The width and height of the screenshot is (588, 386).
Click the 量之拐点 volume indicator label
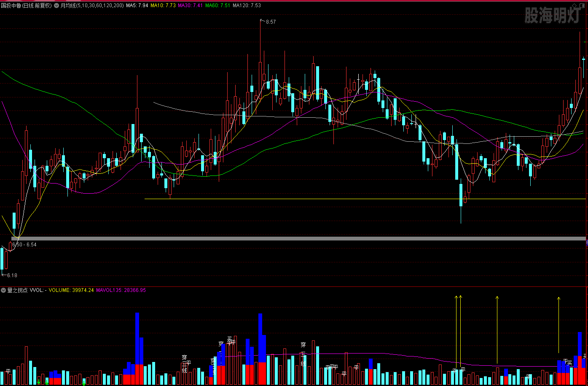[x=17, y=290]
